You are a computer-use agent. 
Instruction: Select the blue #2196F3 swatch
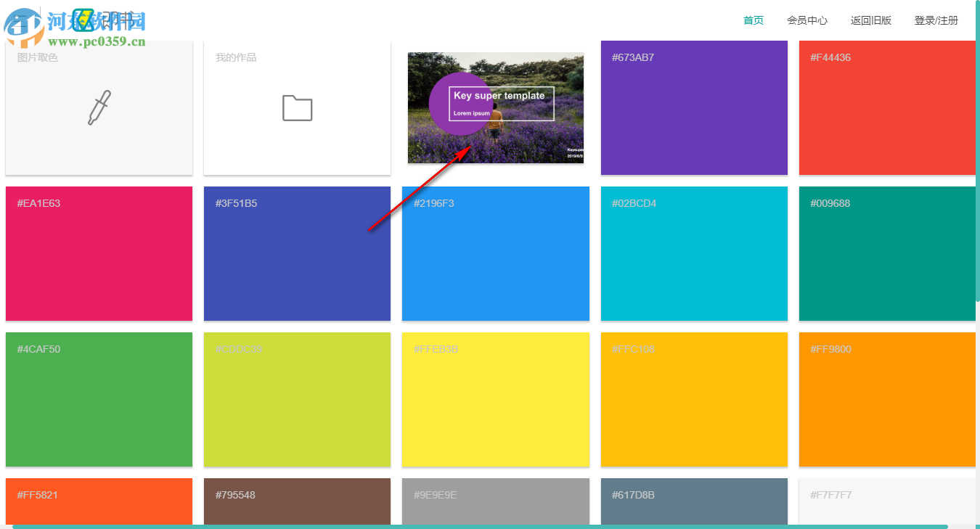496,253
